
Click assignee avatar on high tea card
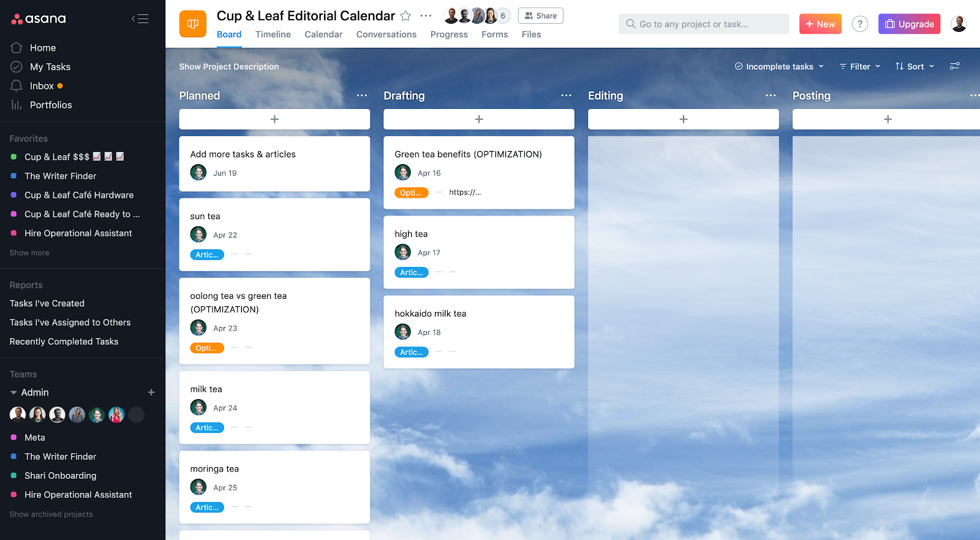403,252
